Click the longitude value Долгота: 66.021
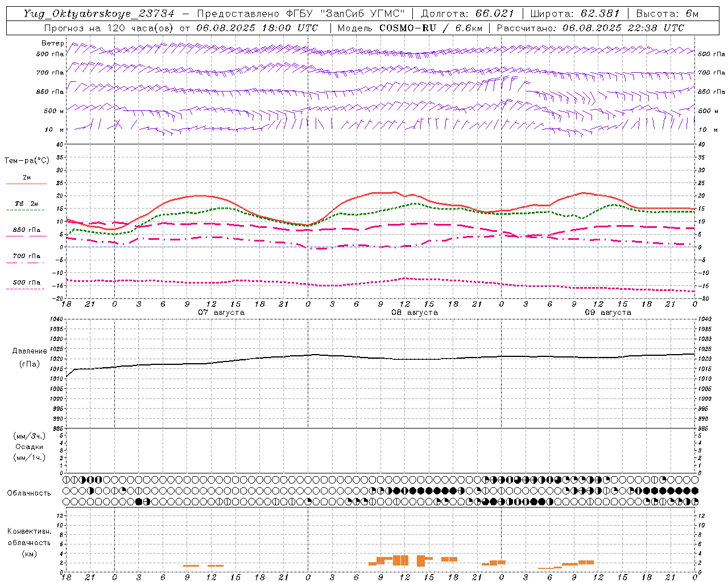Image resolution: width=728 pixels, height=582 pixels. tap(468, 14)
